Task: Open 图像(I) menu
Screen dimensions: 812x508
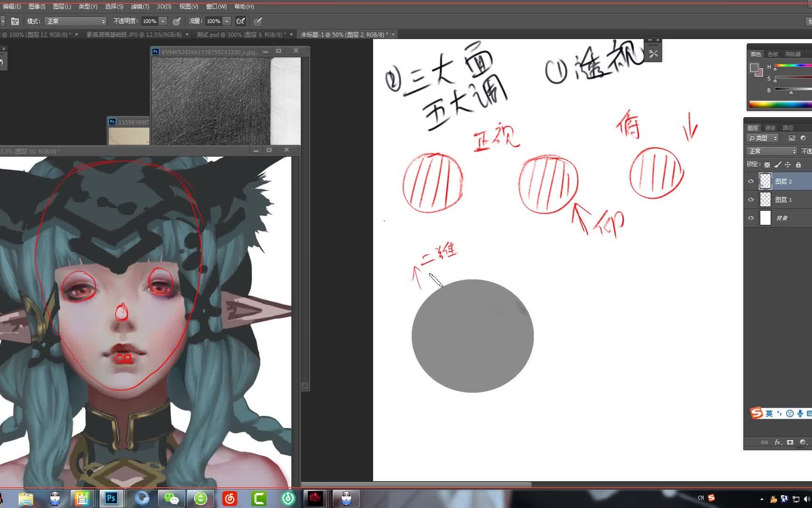Action: tap(37, 7)
